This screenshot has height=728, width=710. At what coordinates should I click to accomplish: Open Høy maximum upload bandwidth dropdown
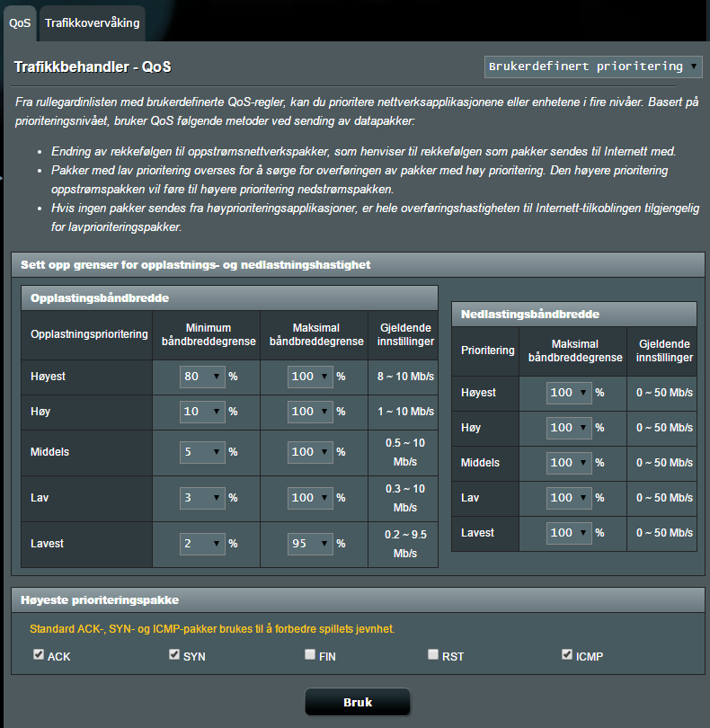pyautogui.click(x=310, y=412)
